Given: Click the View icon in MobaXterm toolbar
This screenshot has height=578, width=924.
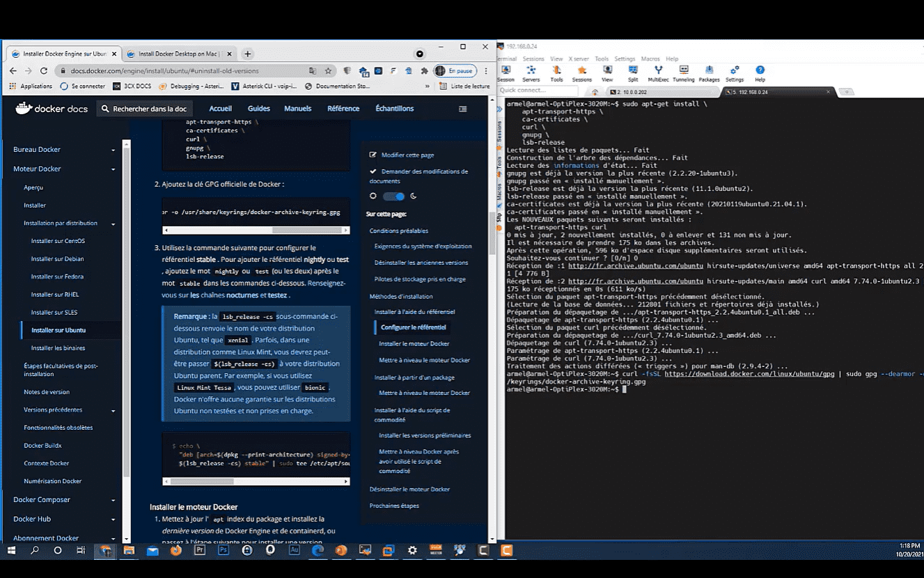Looking at the screenshot, I should [x=607, y=72].
